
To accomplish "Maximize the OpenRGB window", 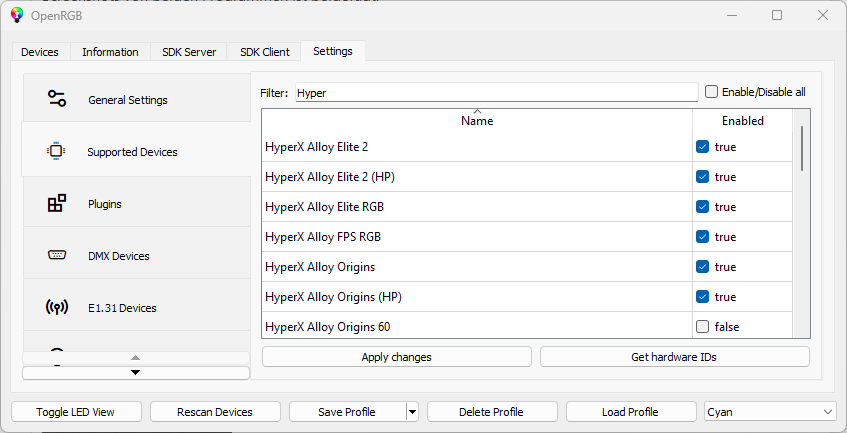I will click(777, 15).
